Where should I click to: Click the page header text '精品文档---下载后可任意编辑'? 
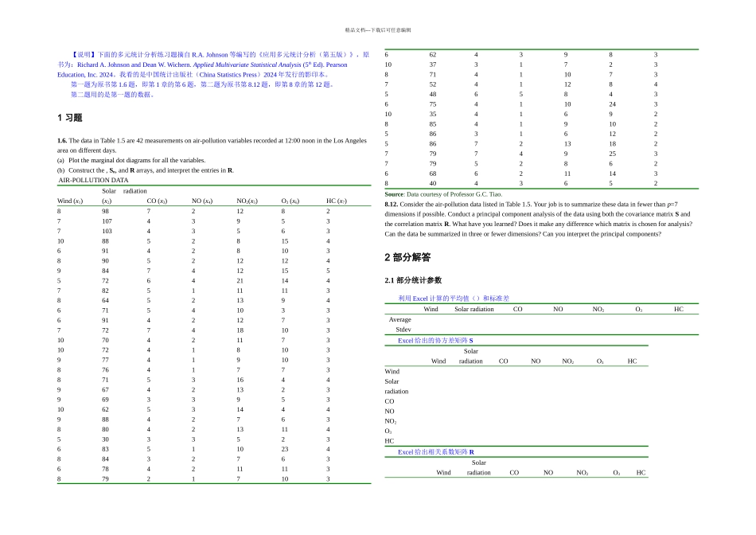pos(378,30)
